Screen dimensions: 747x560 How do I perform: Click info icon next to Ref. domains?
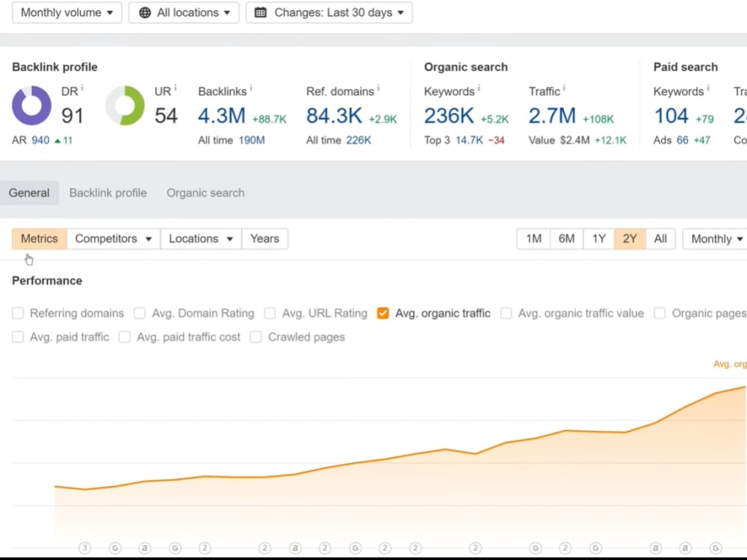378,87
